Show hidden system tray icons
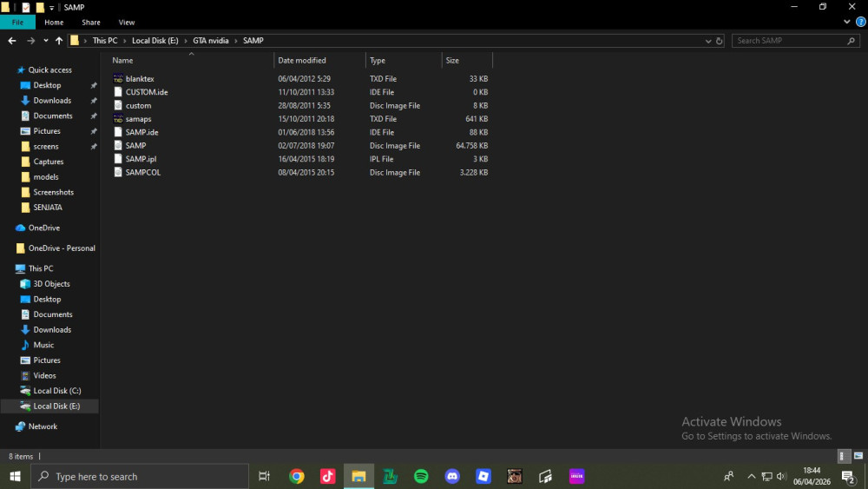Screen dimensions: 868x489 click(x=751, y=476)
